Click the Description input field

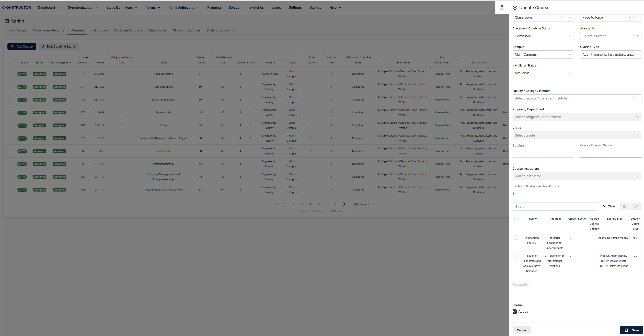point(577,288)
